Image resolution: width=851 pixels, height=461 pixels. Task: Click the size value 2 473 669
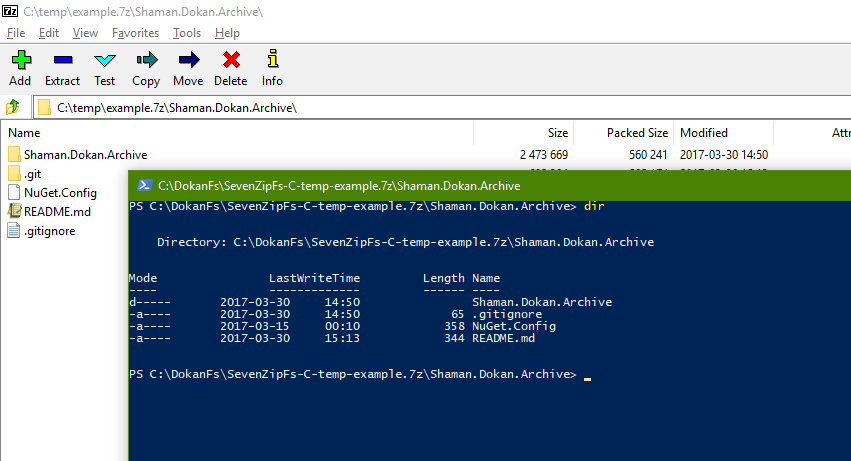[544, 155]
